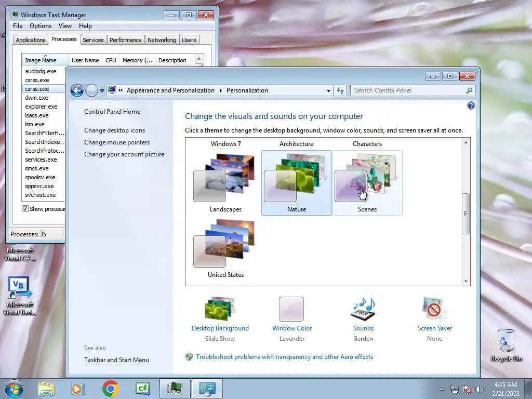
Task: Open the Sounds keyboard-and-notes icon
Action: tap(363, 309)
